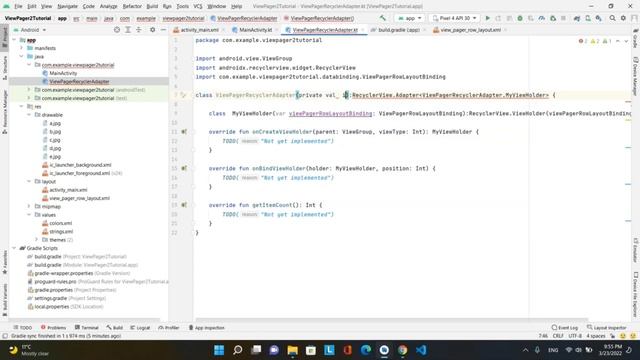Open the Pixel 4 API 30 device dropdown
640x360 pixels.
[454, 18]
